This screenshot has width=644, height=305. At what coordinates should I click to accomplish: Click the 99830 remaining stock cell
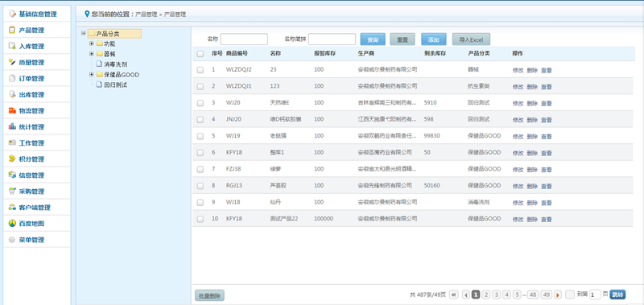(432, 136)
